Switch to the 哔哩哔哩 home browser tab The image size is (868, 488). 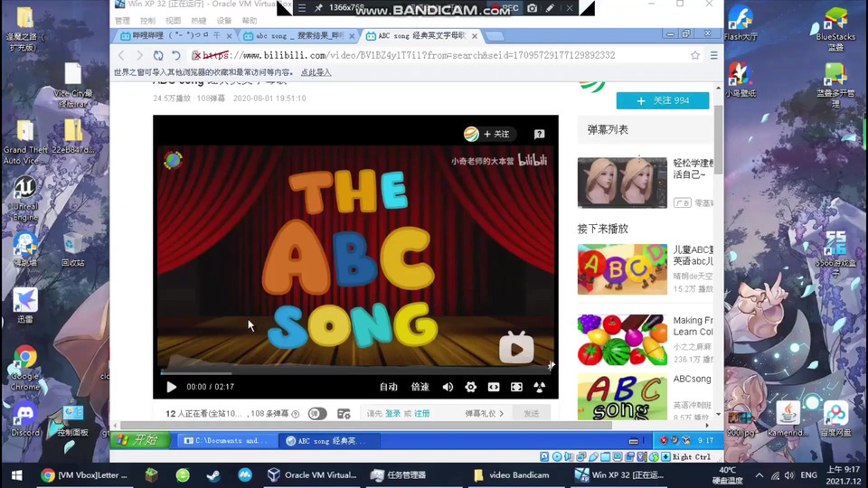176,36
